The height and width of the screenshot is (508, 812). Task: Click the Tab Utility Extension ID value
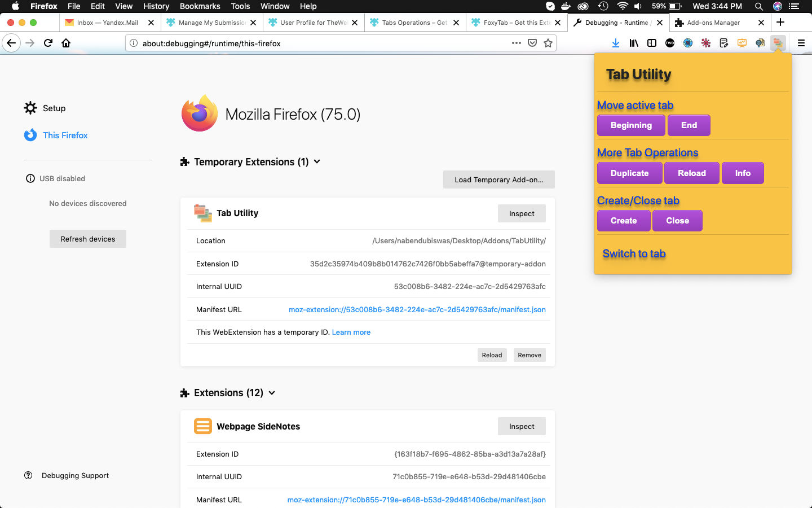point(428,264)
